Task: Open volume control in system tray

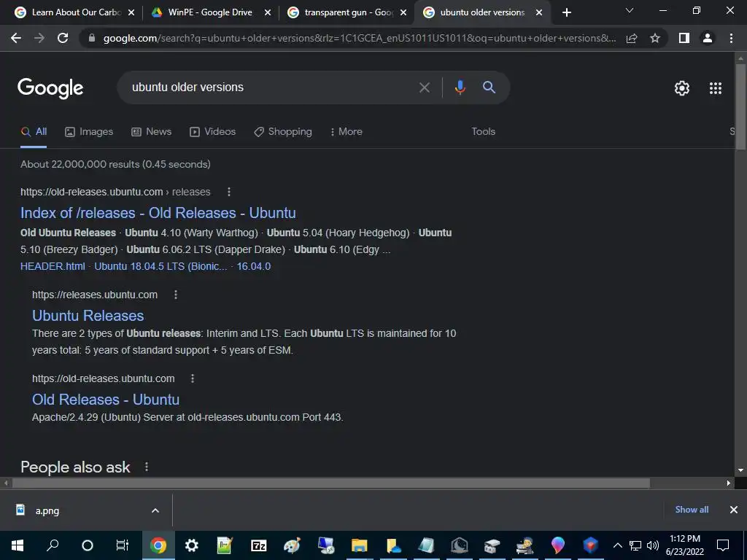Action: 653,545
